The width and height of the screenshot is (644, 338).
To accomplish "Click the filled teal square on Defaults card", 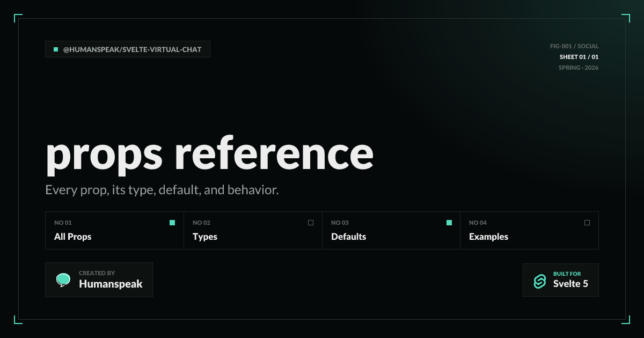I will click(449, 223).
